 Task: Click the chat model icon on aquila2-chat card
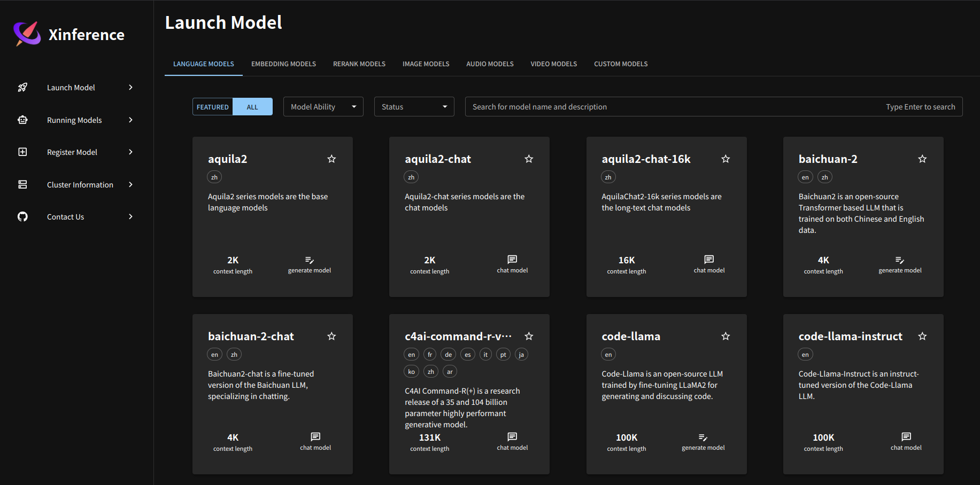click(x=512, y=260)
